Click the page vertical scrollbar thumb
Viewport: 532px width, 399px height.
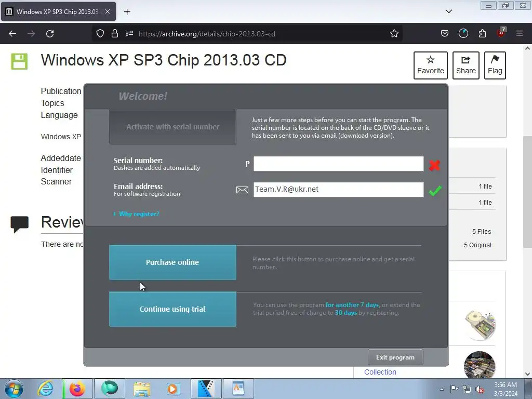527,192
